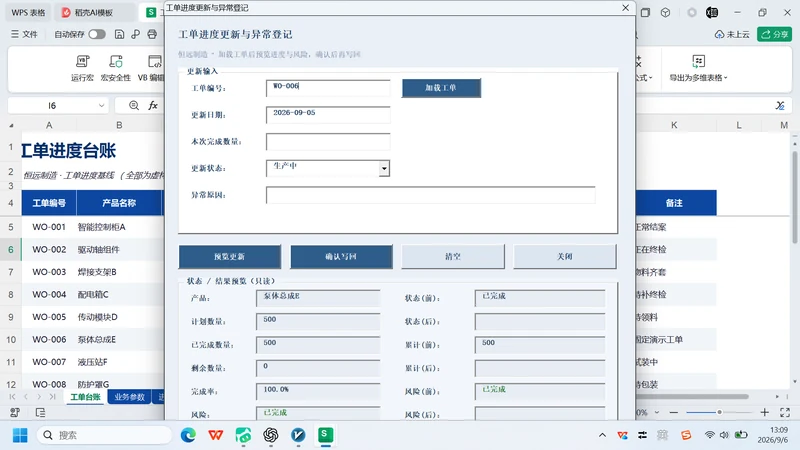Select row header 9 in the spreadsheet
800x450 pixels.
click(x=11, y=317)
